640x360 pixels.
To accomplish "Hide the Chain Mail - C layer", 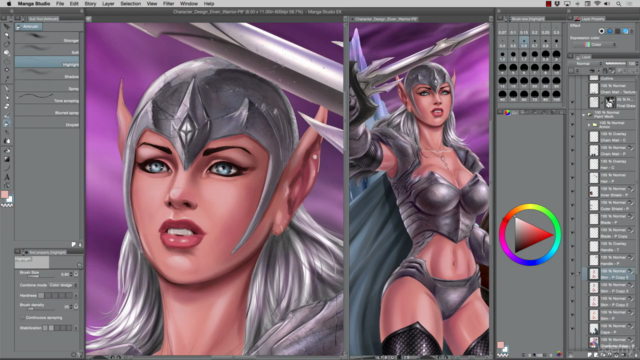I will click(x=572, y=137).
